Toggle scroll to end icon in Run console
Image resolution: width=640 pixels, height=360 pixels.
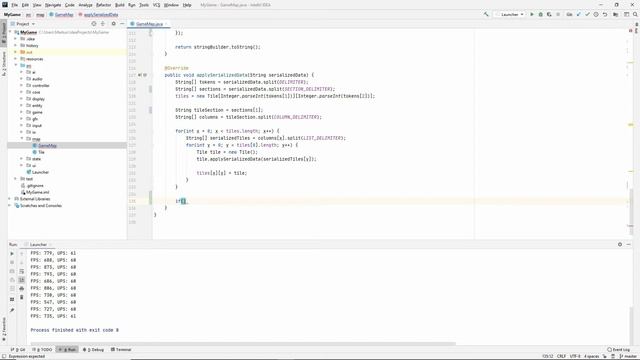(x=22, y=280)
